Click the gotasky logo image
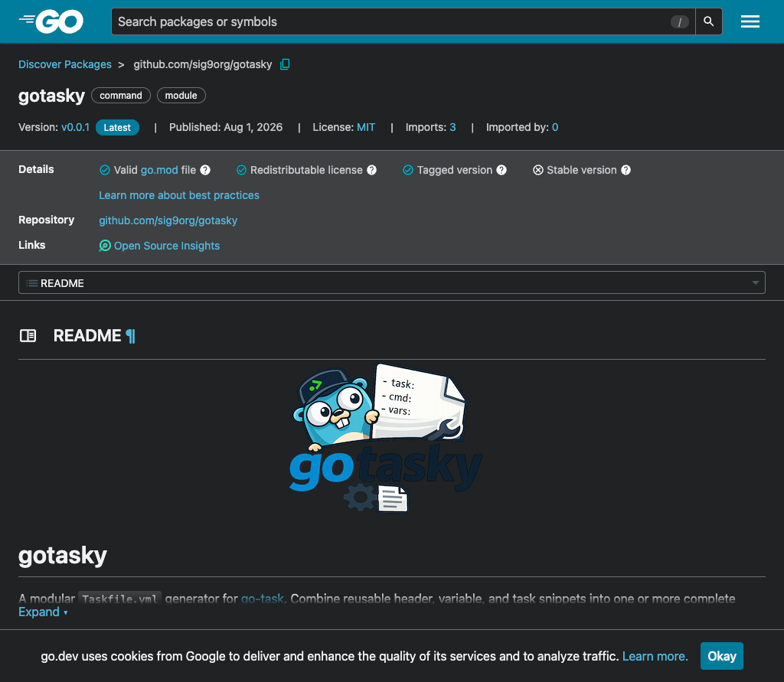The height and width of the screenshot is (682, 784). point(386,438)
